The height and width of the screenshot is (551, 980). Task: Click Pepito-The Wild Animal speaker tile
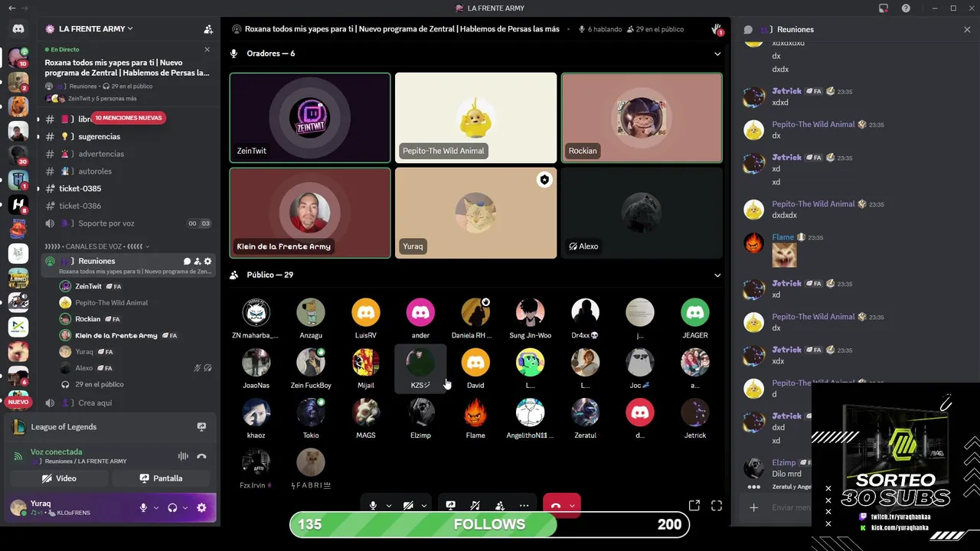click(475, 118)
